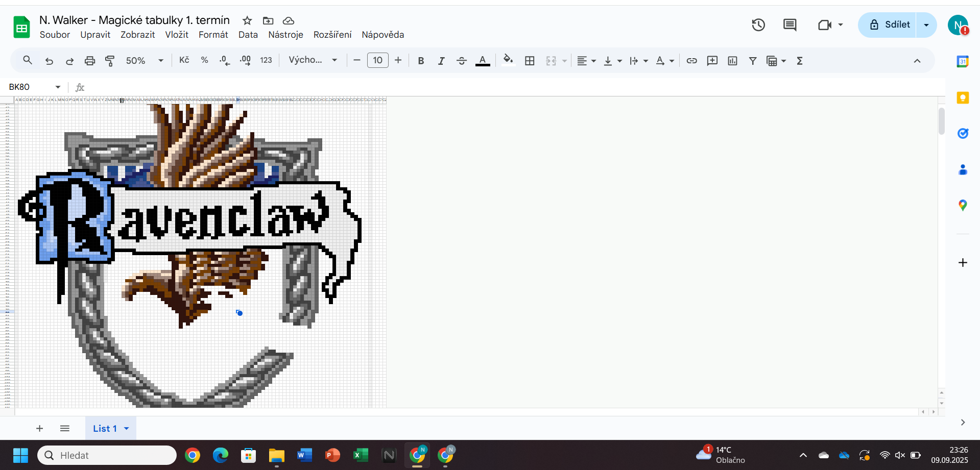
Task: Redo the last action
Action: click(69, 61)
